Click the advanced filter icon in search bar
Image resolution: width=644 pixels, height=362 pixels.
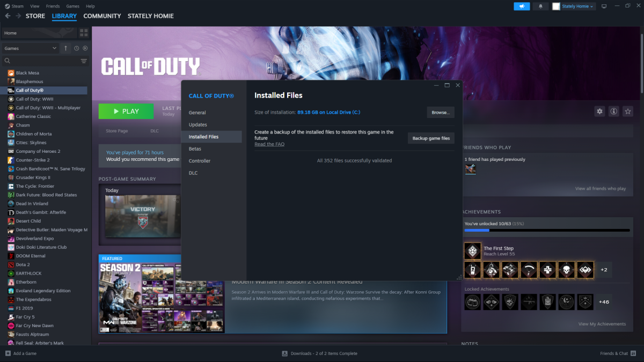(x=84, y=61)
